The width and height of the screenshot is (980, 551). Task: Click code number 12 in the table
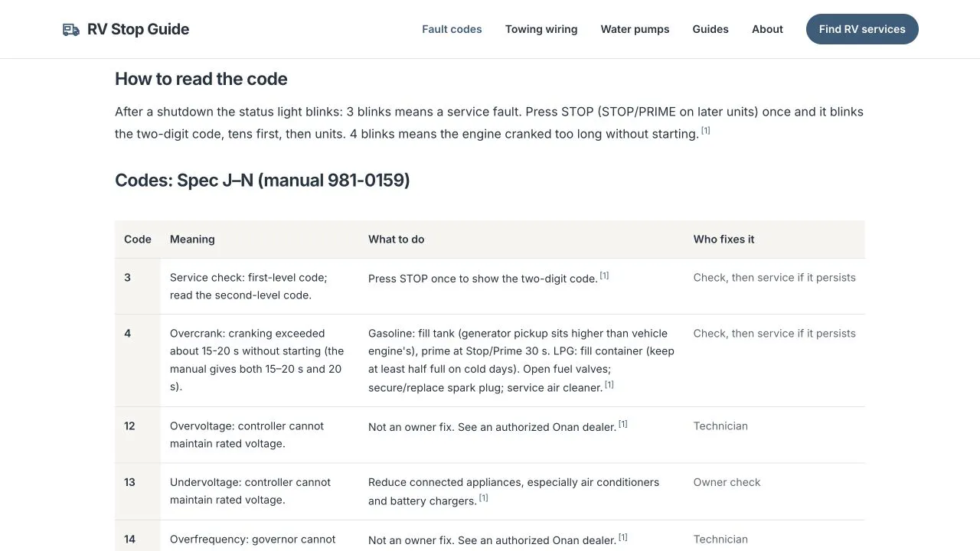[129, 426]
